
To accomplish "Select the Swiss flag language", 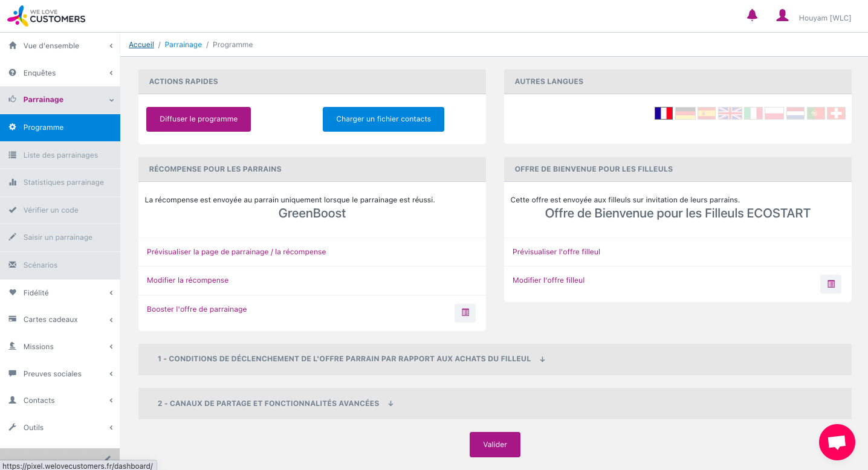I will (836, 114).
